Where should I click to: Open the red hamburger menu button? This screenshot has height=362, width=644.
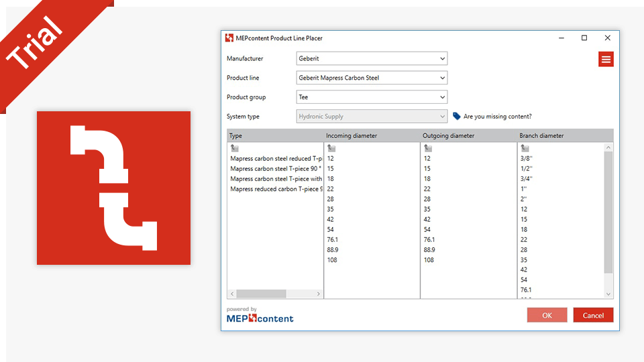pyautogui.click(x=606, y=59)
